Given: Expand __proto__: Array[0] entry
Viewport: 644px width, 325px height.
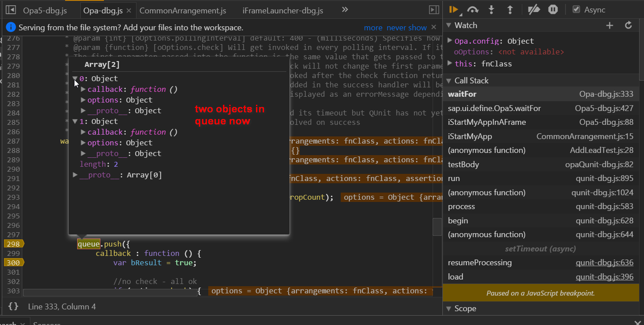Looking at the screenshot, I should (75, 175).
